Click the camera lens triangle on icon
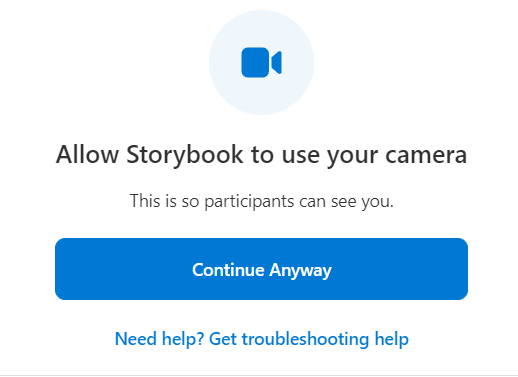This screenshot has width=518, height=377. (x=277, y=62)
